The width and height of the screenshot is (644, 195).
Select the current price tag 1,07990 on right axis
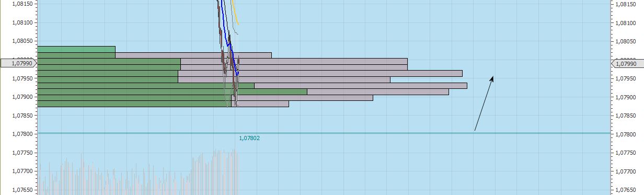coord(627,63)
